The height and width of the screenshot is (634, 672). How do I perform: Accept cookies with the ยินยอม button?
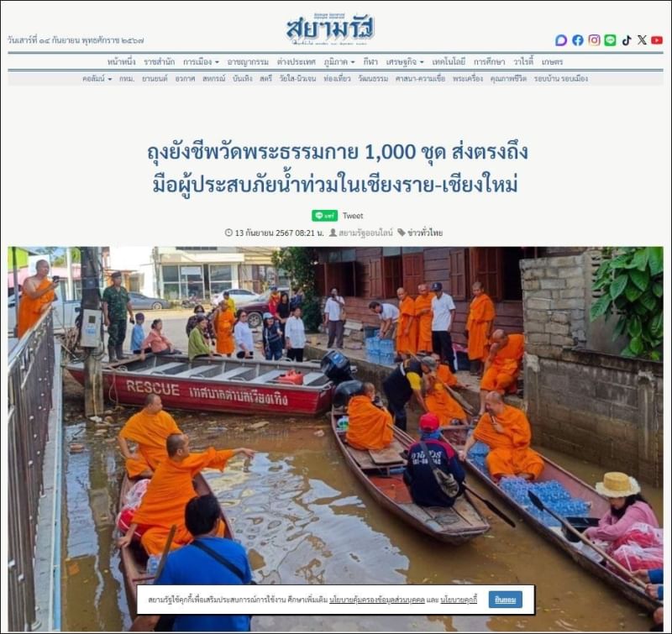tap(506, 600)
